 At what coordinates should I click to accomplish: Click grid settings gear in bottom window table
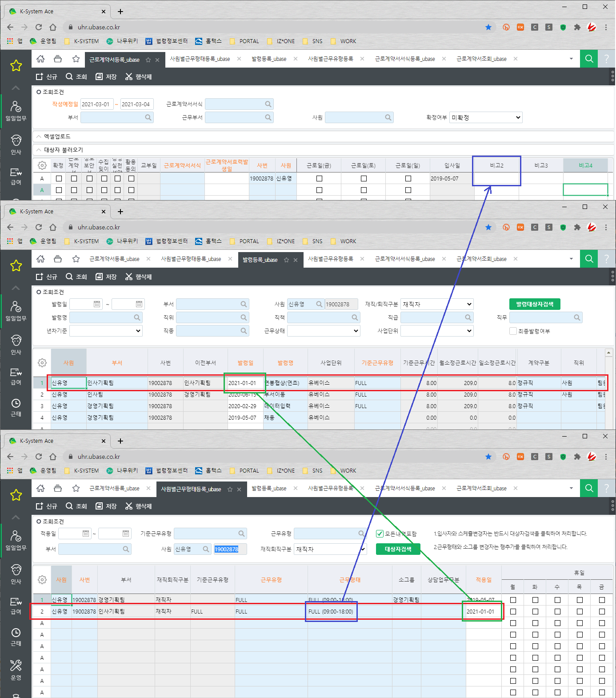click(42, 580)
